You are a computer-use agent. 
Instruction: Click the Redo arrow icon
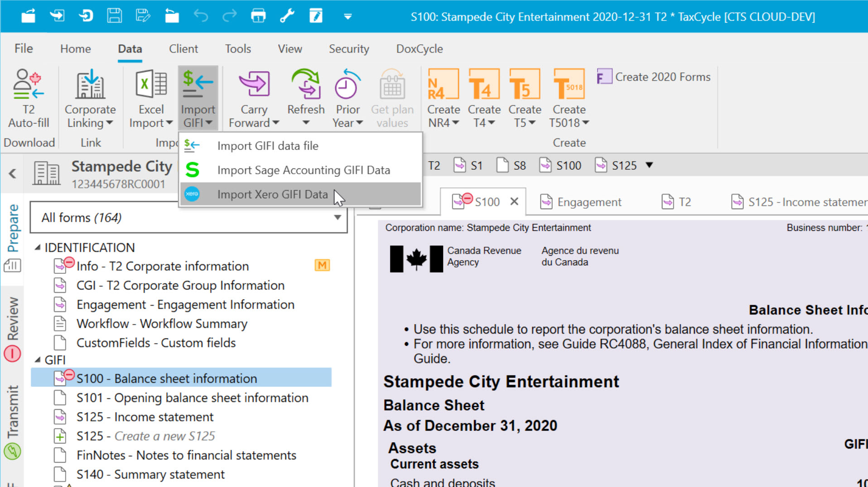[x=230, y=16]
